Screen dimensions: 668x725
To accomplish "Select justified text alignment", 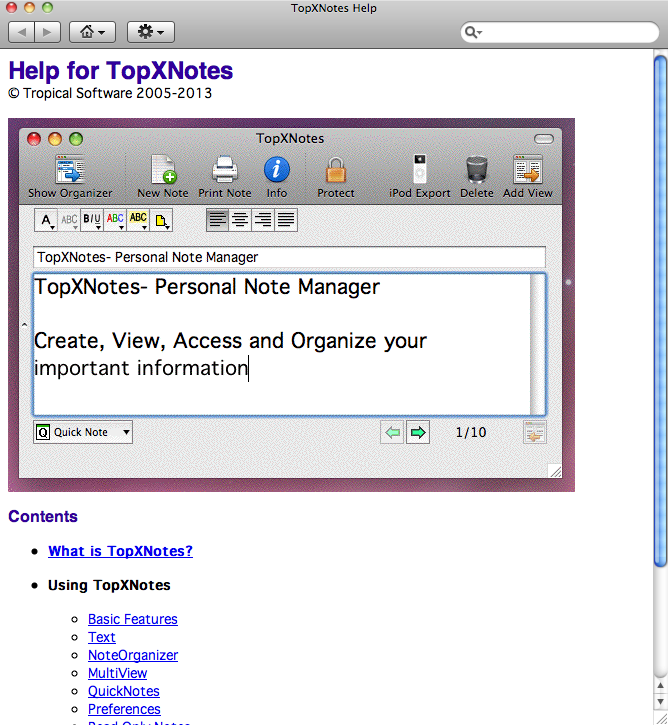I will point(286,220).
